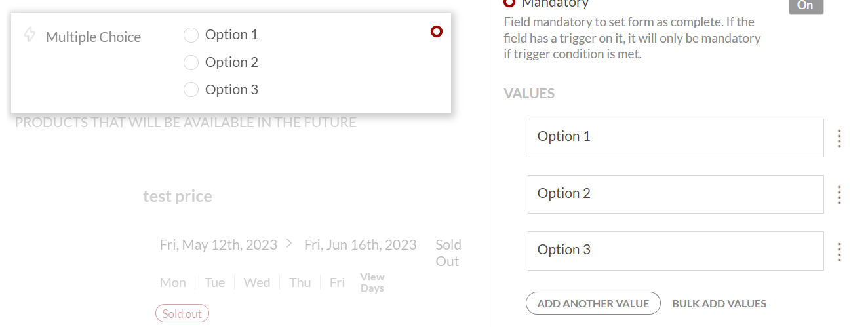Screen dimensions: 868x327
Task: Select the Option 2 radio button
Action: pos(191,62)
